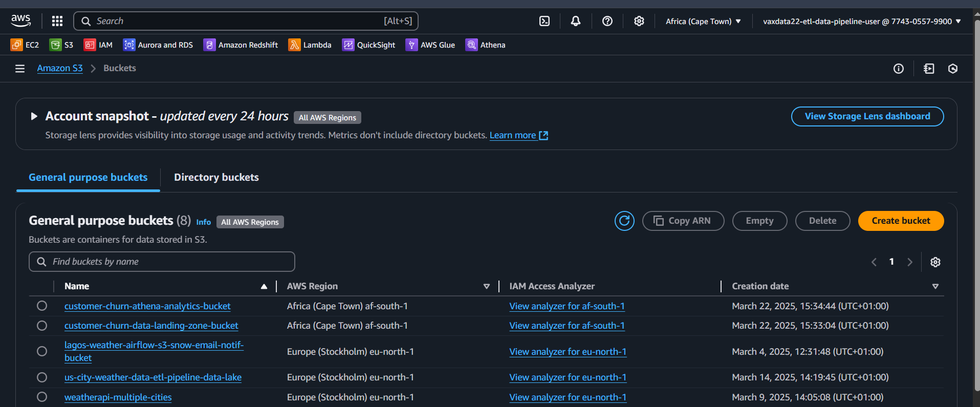Image resolution: width=980 pixels, height=407 pixels.
Task: Click the Delete button
Action: click(822, 221)
